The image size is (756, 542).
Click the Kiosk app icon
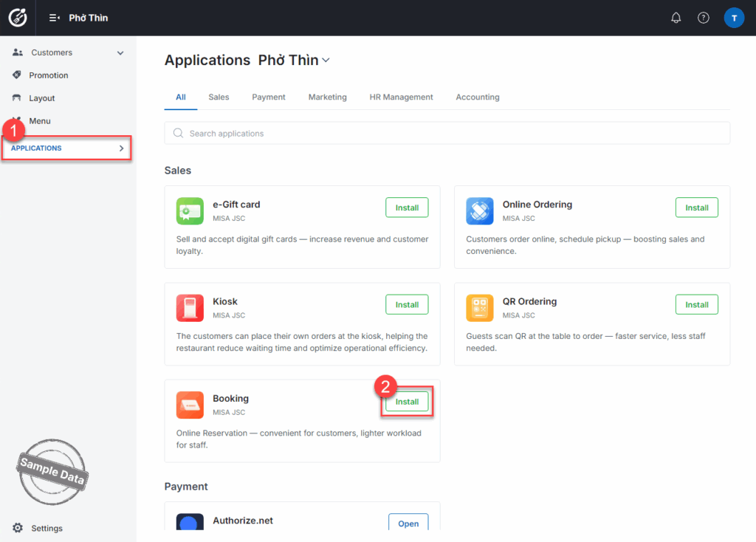point(190,308)
